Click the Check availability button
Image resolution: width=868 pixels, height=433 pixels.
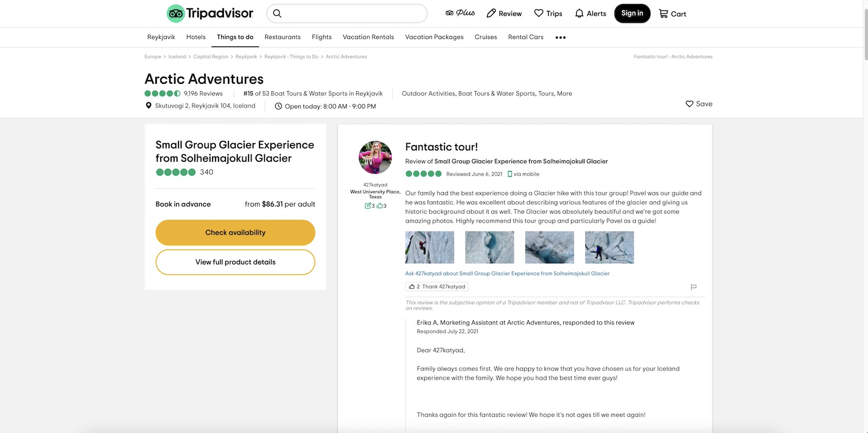pos(235,233)
